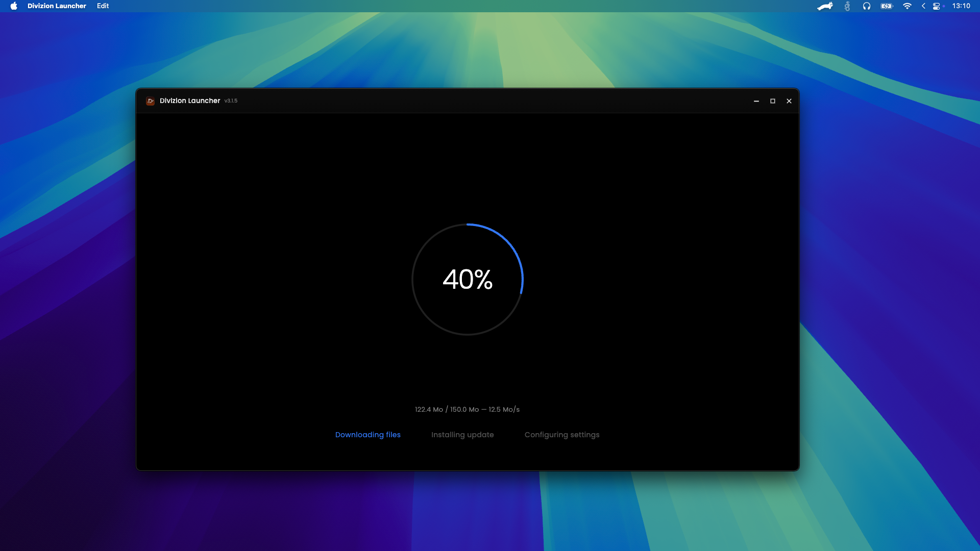
Task: Click the WireGuard dragon menu bar icon
Action: tap(847, 6)
